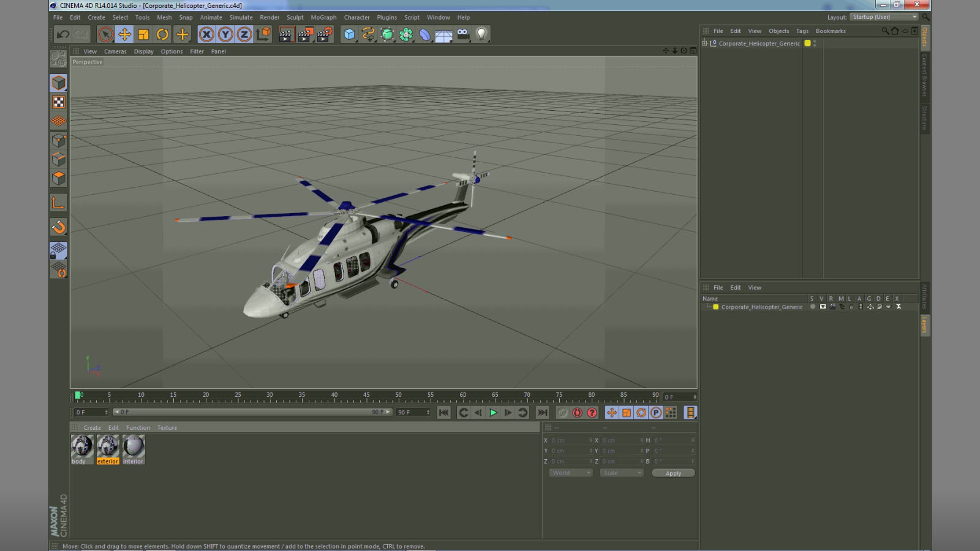Open the Scale mode dropdown
Screen dimensions: 980x551
(622, 473)
